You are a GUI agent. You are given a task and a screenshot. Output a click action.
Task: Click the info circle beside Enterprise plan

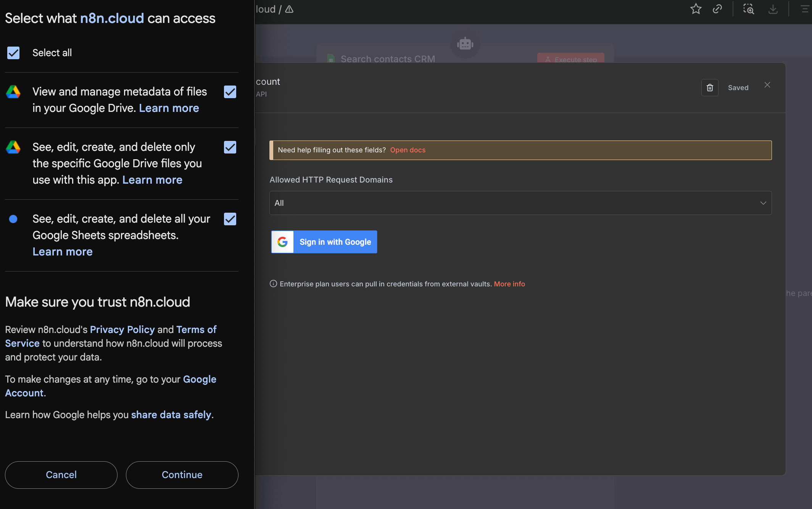(x=273, y=284)
